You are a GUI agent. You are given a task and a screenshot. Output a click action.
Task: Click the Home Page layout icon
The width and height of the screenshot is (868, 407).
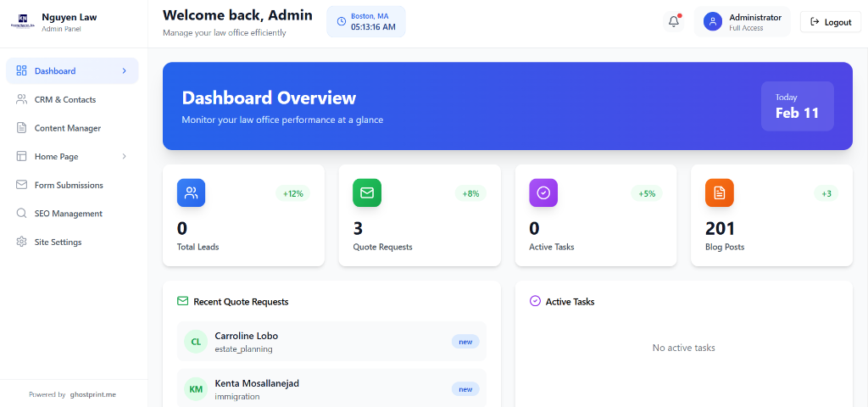tap(21, 157)
